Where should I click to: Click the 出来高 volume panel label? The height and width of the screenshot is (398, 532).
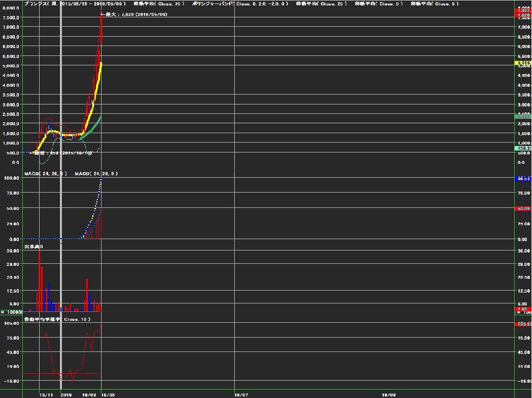click(x=34, y=246)
